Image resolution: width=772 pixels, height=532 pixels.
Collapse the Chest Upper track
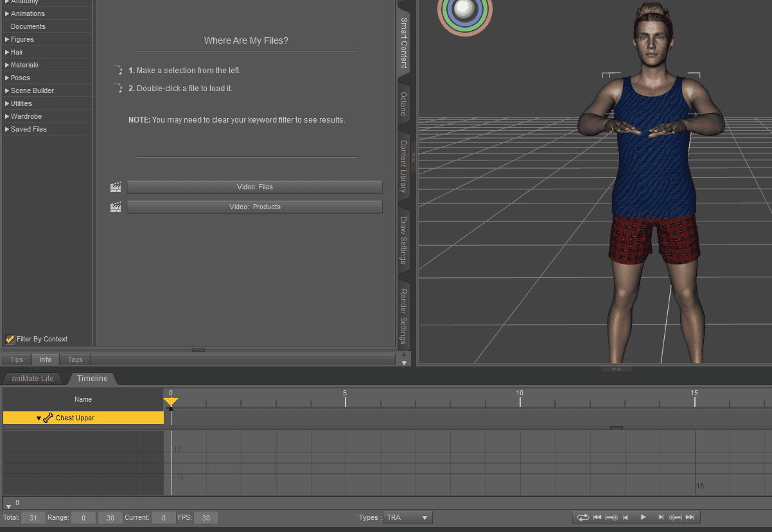38,418
